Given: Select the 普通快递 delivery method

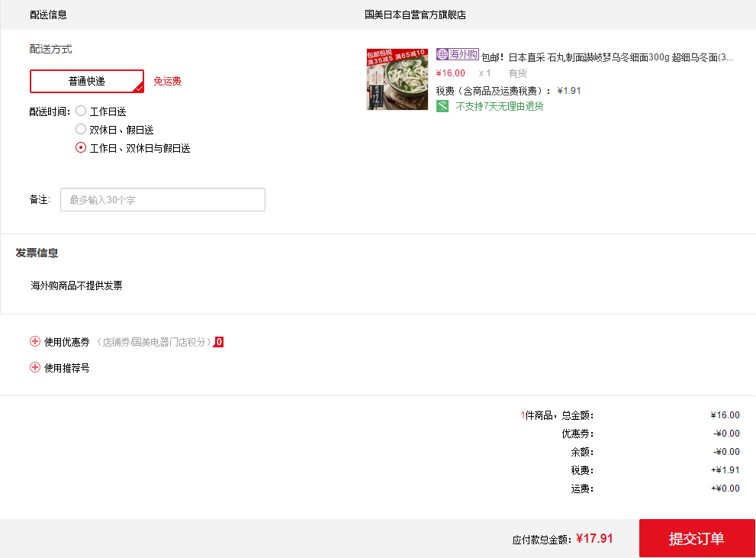Looking at the screenshot, I should click(87, 81).
